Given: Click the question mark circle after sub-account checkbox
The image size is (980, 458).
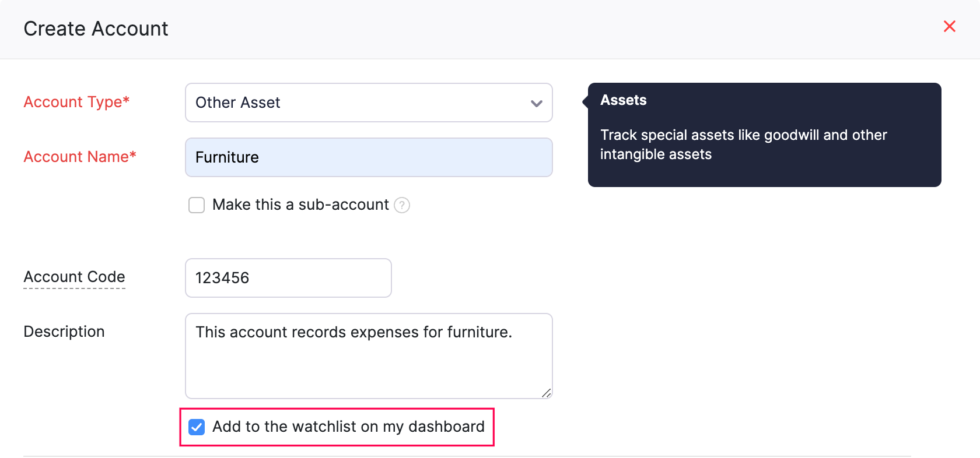Looking at the screenshot, I should tap(402, 205).
